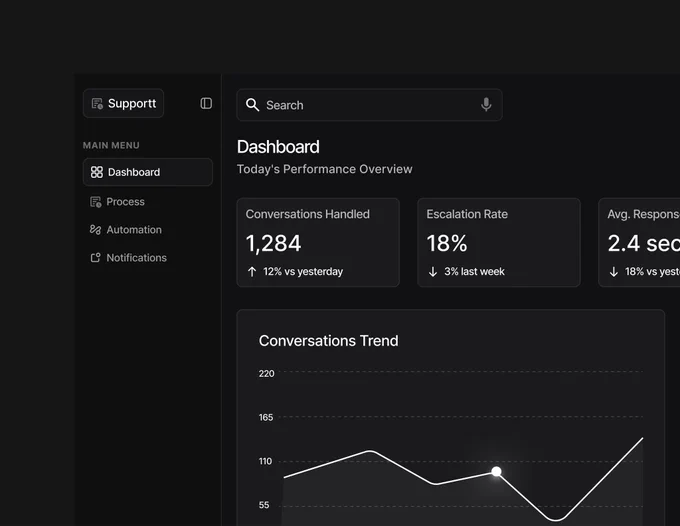Open the Dashboard menu item
680x526 pixels.
[x=148, y=172]
